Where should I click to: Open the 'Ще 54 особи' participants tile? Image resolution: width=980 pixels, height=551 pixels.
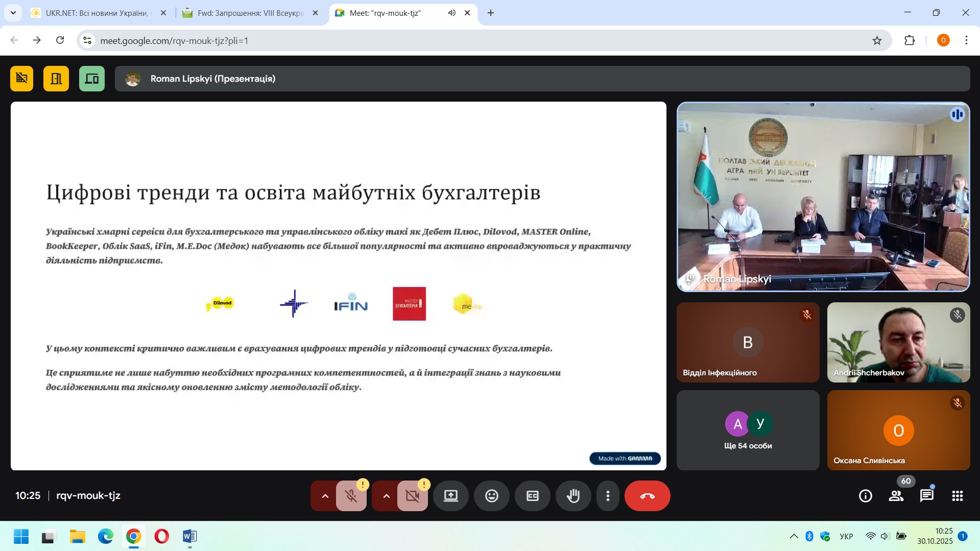(x=748, y=430)
